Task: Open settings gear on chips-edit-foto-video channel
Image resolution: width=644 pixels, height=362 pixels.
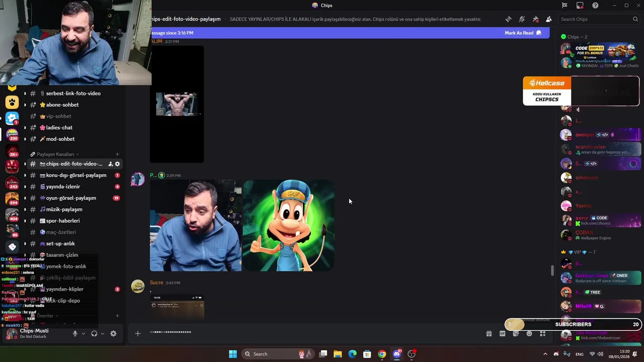Action: point(117,164)
